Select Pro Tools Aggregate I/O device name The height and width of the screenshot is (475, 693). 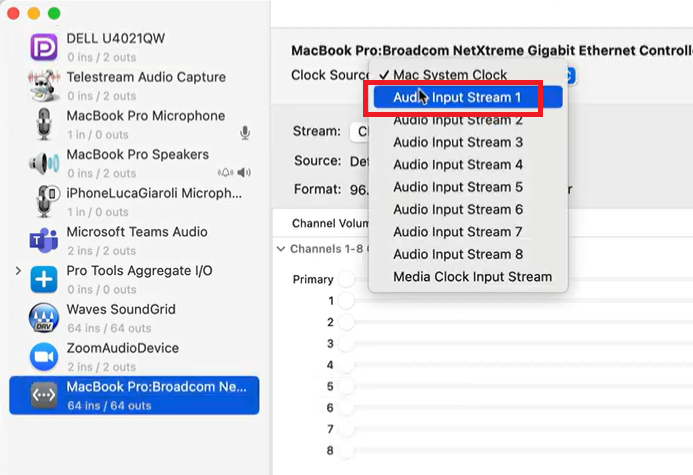click(140, 270)
